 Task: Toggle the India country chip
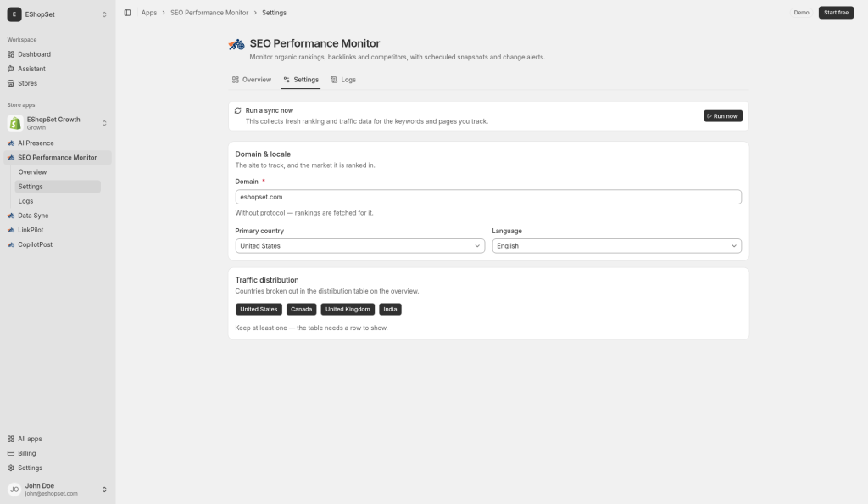[390, 309]
